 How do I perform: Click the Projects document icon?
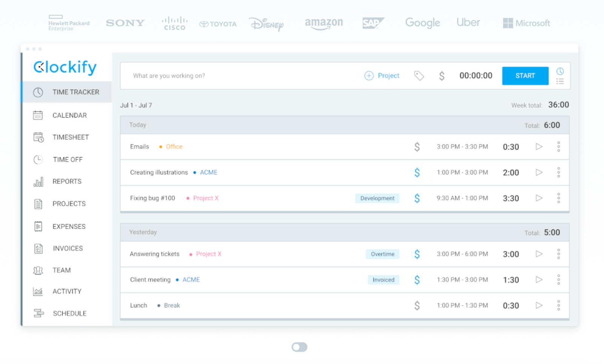click(x=38, y=204)
